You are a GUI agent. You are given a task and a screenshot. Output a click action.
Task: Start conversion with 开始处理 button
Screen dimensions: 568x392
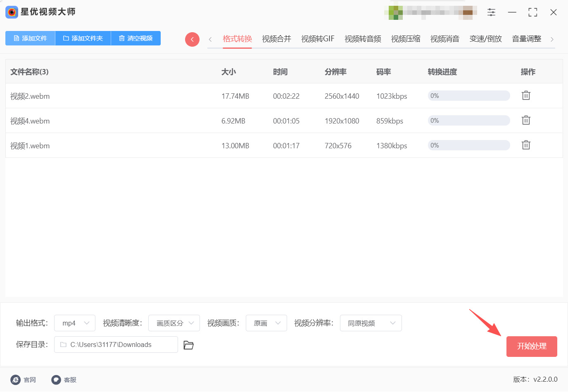532,346
